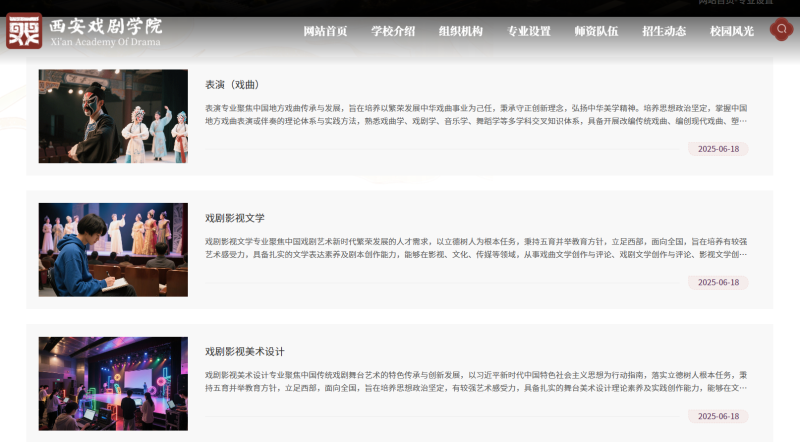Viewport: 800px width, 442px height.
Task: Select 组织机构 in the navigation bar
Action: [460, 31]
